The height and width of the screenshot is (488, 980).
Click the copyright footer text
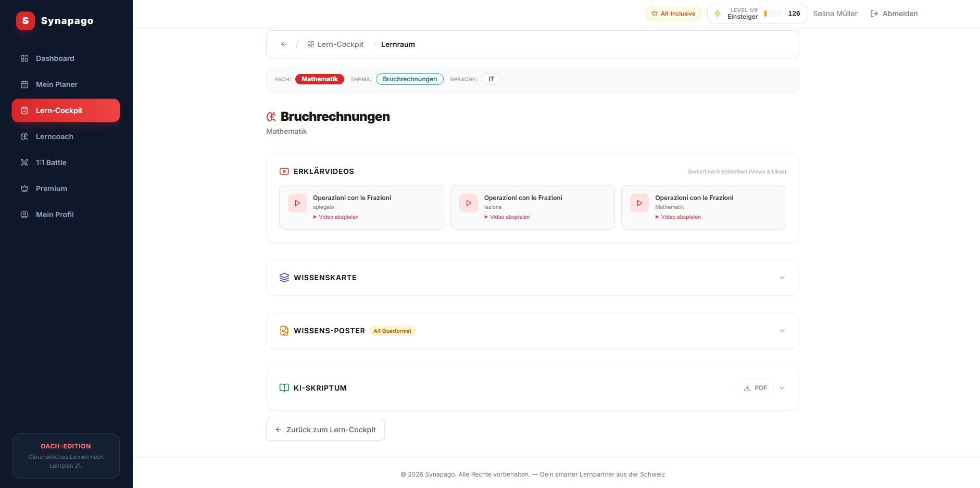(x=533, y=474)
